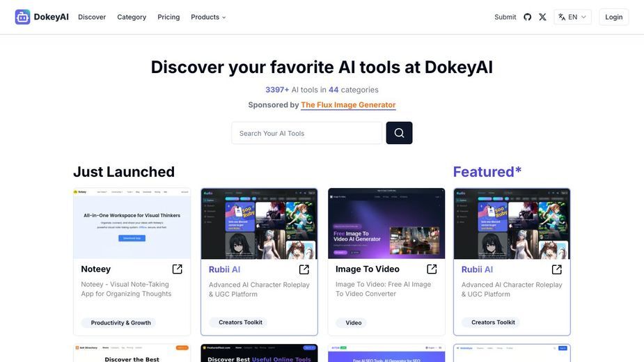Open the Pricing nav item

click(168, 17)
